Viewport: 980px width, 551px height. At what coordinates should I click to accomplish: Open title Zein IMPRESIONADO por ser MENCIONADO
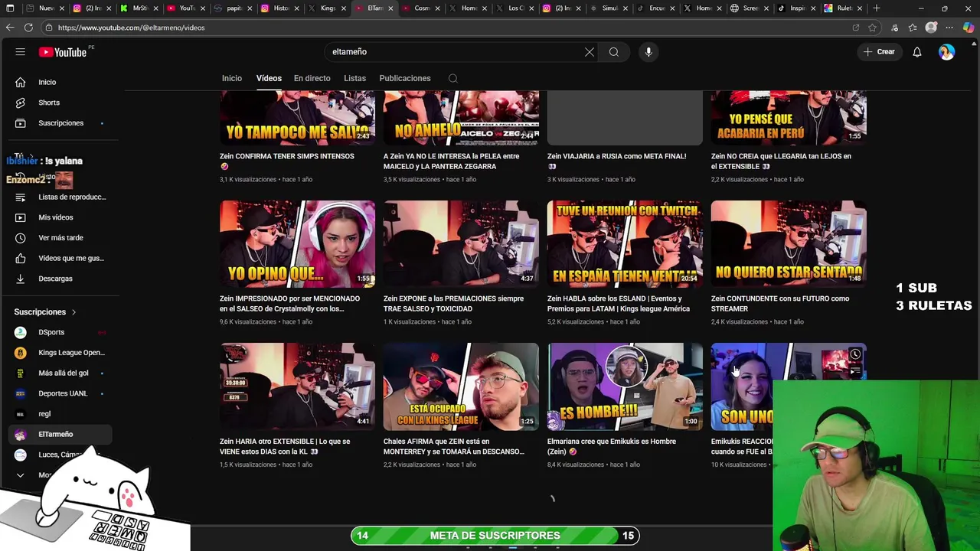tap(289, 304)
